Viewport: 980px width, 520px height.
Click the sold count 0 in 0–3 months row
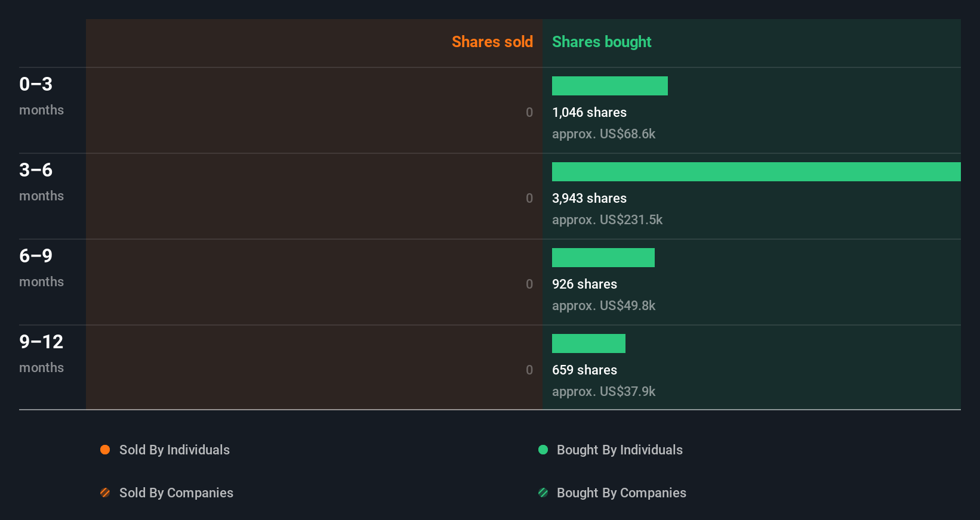pos(529,112)
